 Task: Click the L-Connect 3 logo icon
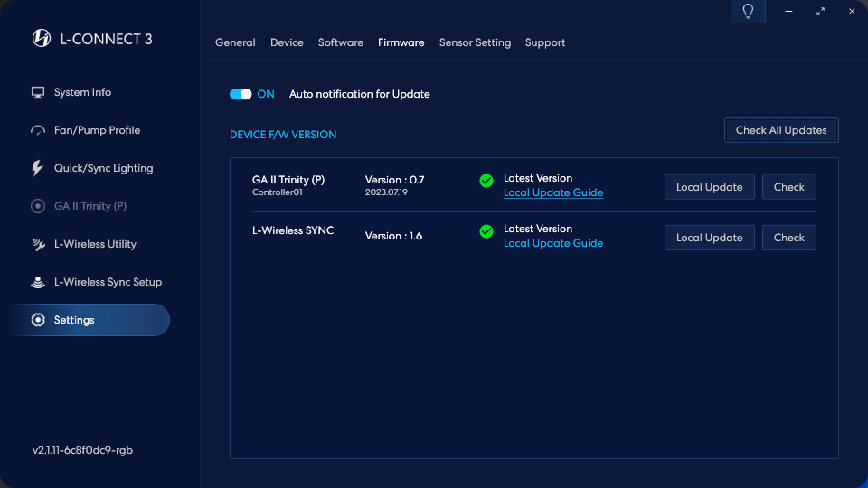(x=42, y=38)
